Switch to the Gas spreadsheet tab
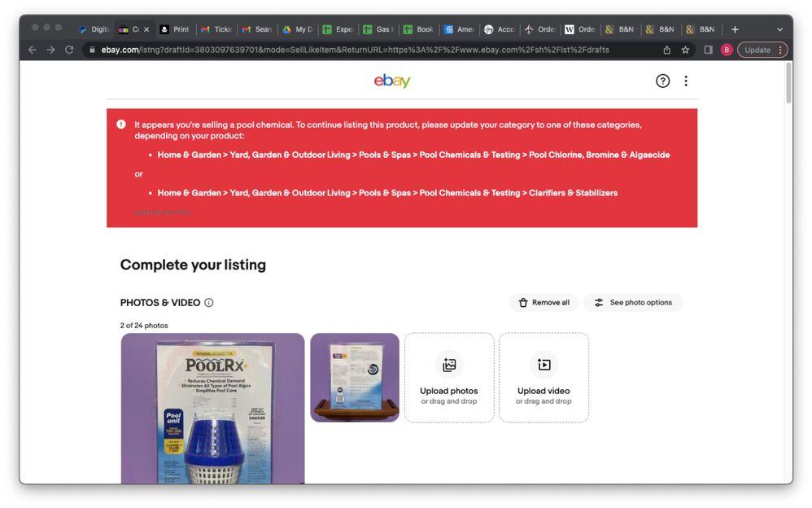This screenshot has width=812, height=508. pos(378,29)
